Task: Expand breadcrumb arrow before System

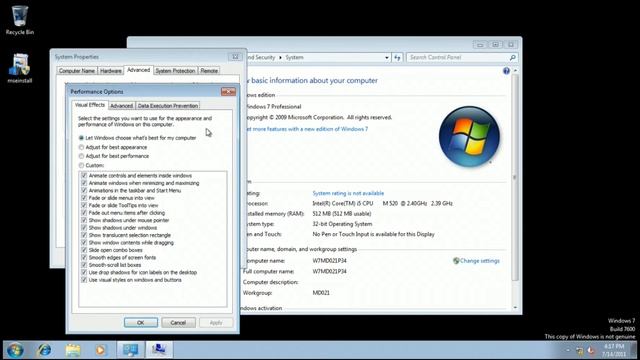Action: (x=280, y=58)
